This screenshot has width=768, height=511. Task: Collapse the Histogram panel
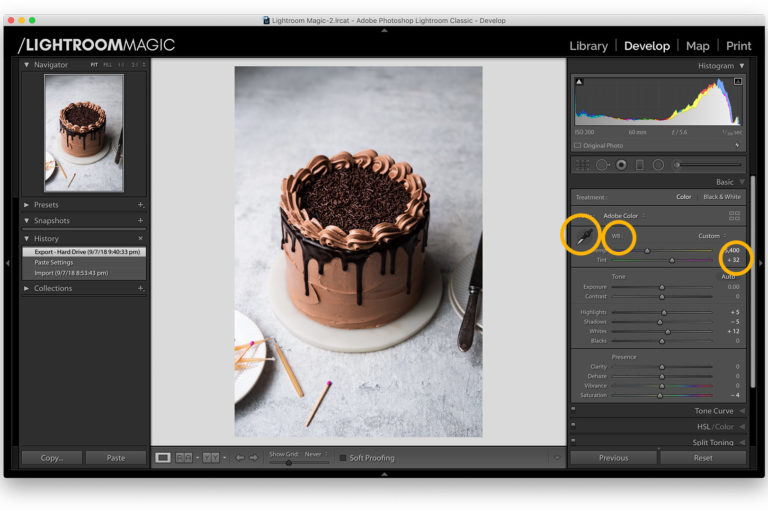tap(742, 66)
